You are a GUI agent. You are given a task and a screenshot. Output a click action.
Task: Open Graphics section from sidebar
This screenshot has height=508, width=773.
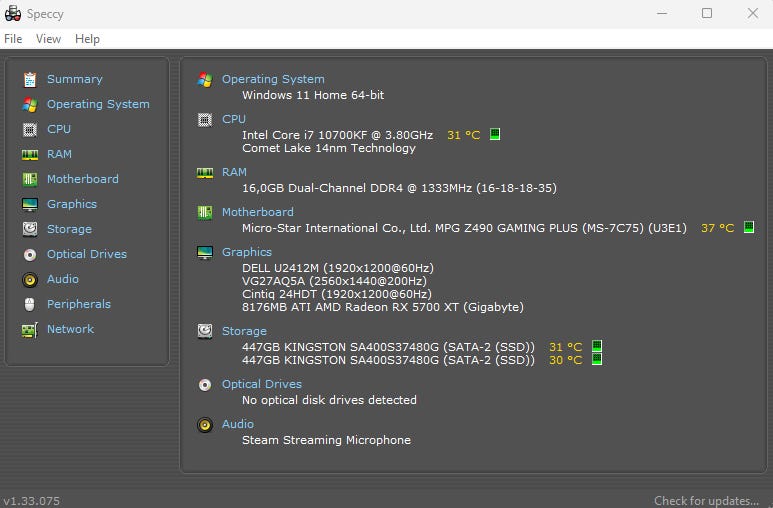click(x=72, y=204)
